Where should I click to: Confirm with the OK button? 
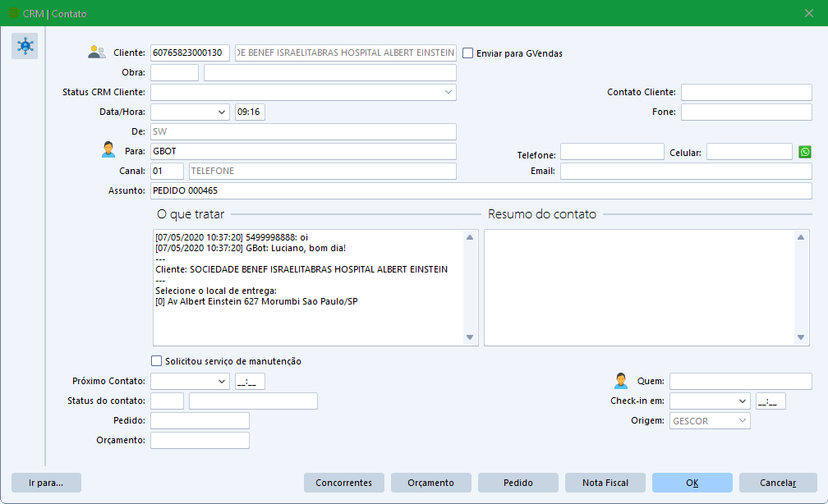pos(692,483)
